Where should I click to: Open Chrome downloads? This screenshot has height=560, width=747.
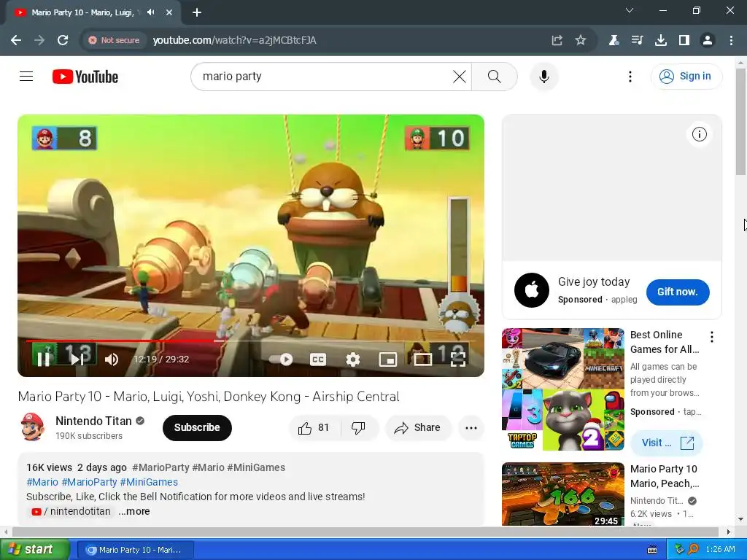tap(660, 40)
